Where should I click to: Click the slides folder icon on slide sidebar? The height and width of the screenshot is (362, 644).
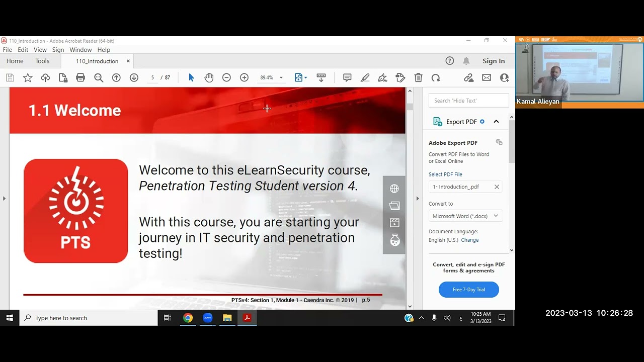click(x=394, y=206)
